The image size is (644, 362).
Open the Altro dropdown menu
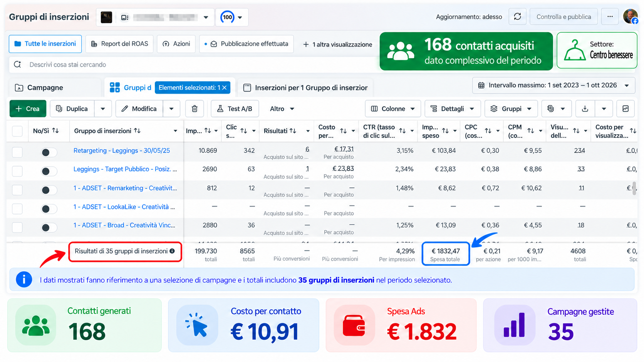[x=282, y=109]
